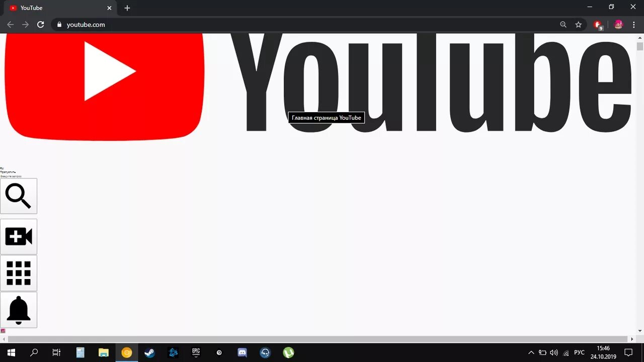This screenshot has height=362, width=644.
Task: Click the padlock site info icon
Action: pyautogui.click(x=59, y=25)
